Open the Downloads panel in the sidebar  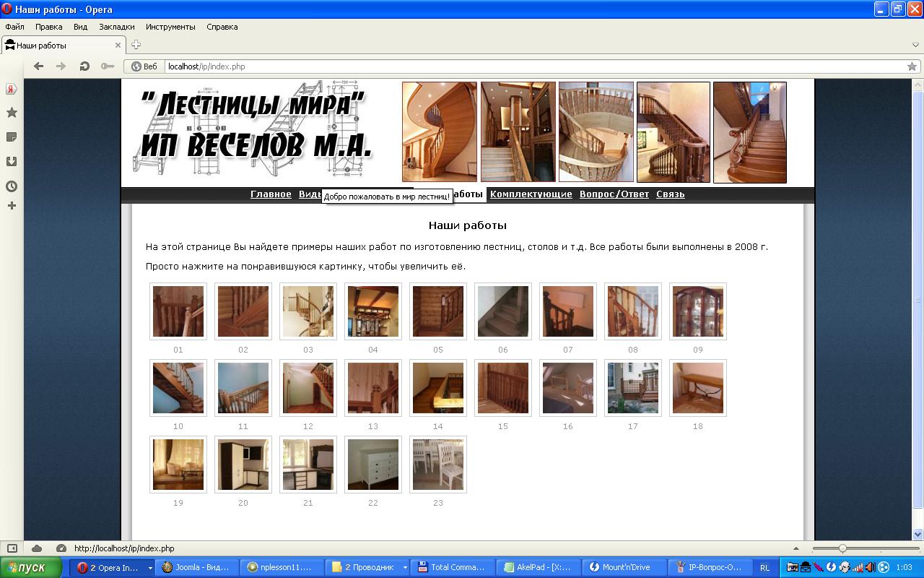[x=12, y=162]
